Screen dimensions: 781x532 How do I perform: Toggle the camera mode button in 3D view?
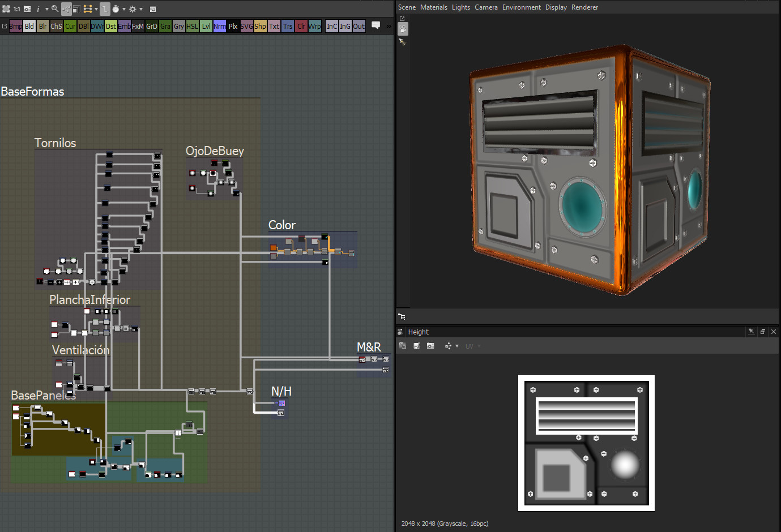(x=403, y=28)
